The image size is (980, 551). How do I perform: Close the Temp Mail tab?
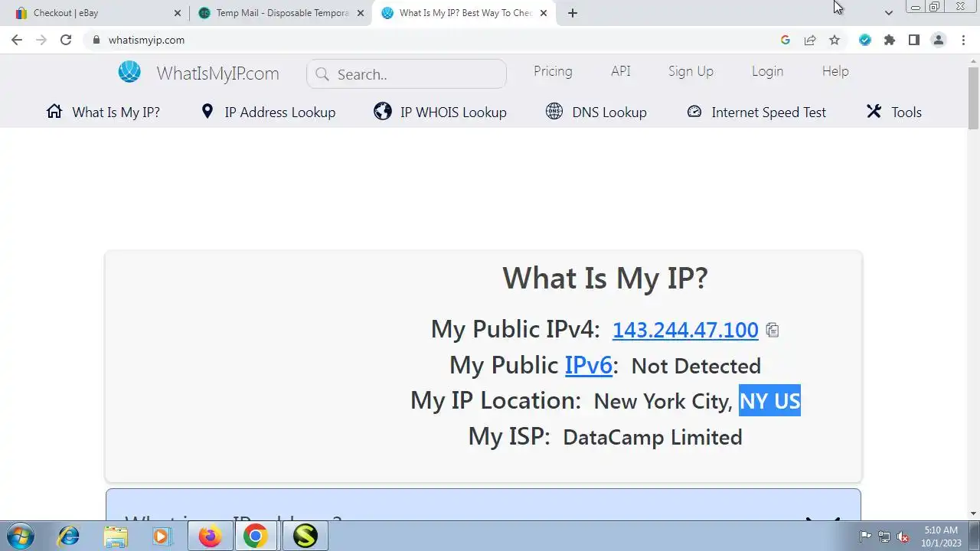361,13
